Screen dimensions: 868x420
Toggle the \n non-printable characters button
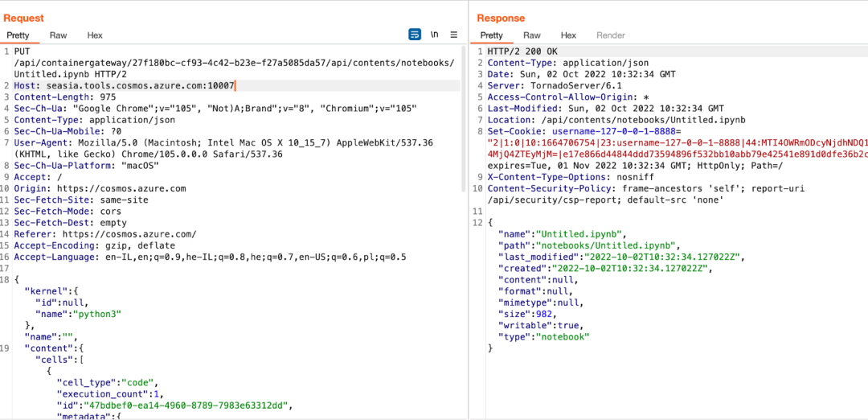(435, 35)
